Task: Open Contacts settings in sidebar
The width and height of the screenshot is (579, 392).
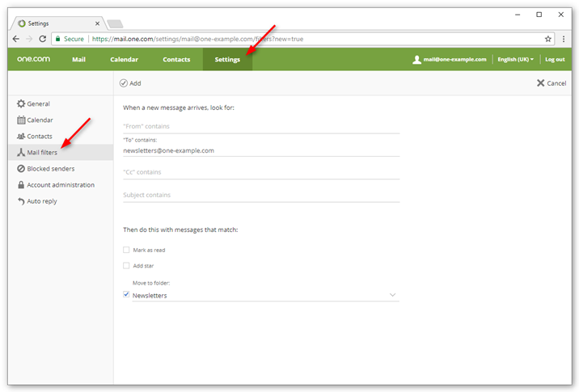Action: coord(61,137)
